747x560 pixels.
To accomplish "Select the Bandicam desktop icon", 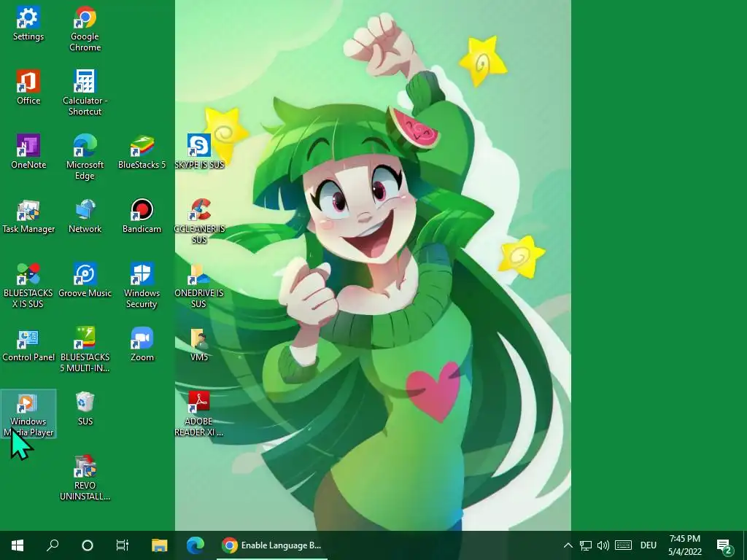I will tap(142, 216).
